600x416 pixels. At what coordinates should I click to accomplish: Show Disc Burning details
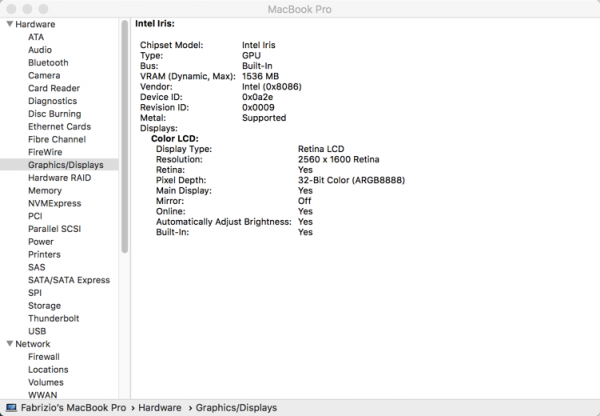(x=55, y=114)
